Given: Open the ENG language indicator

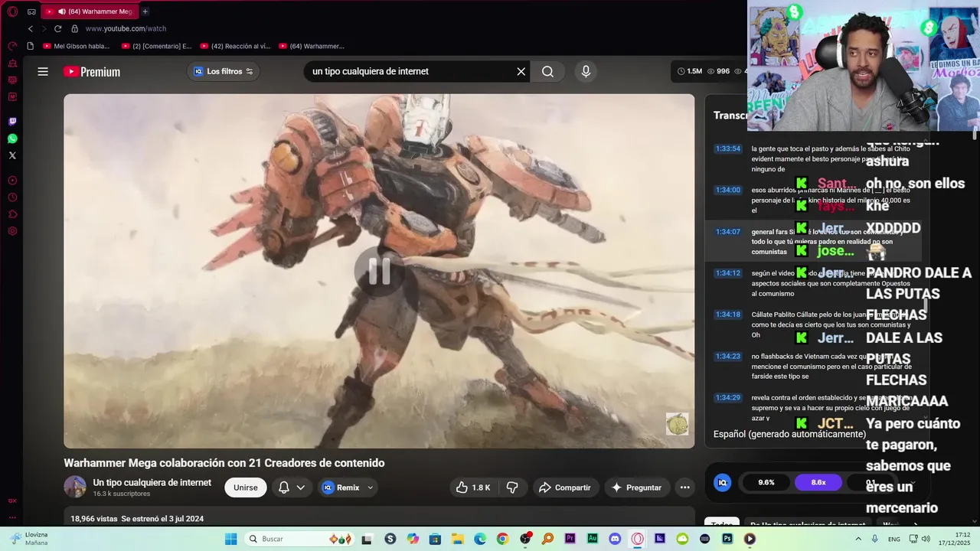Looking at the screenshot, I should pos(894,539).
